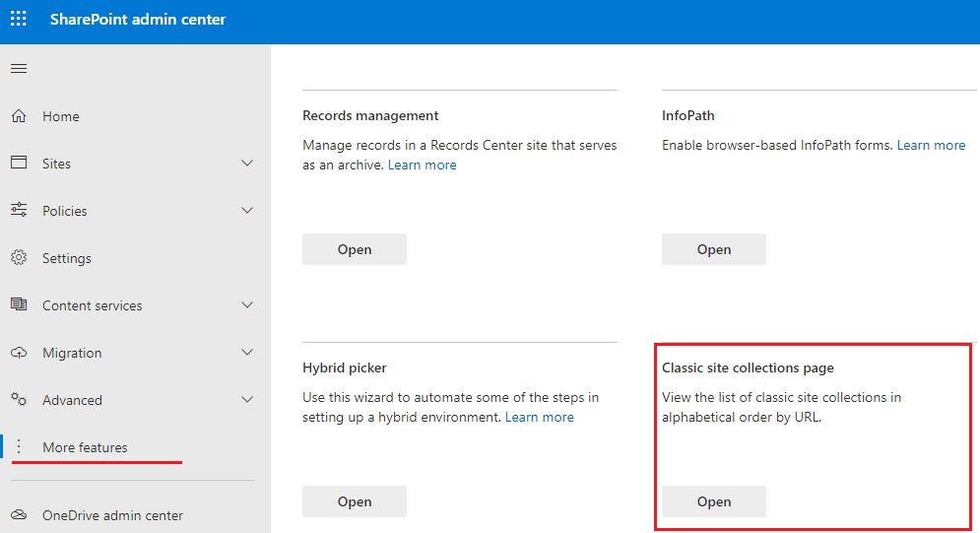Image resolution: width=980 pixels, height=533 pixels.
Task: Open the Hybrid picker wizard
Action: (355, 501)
